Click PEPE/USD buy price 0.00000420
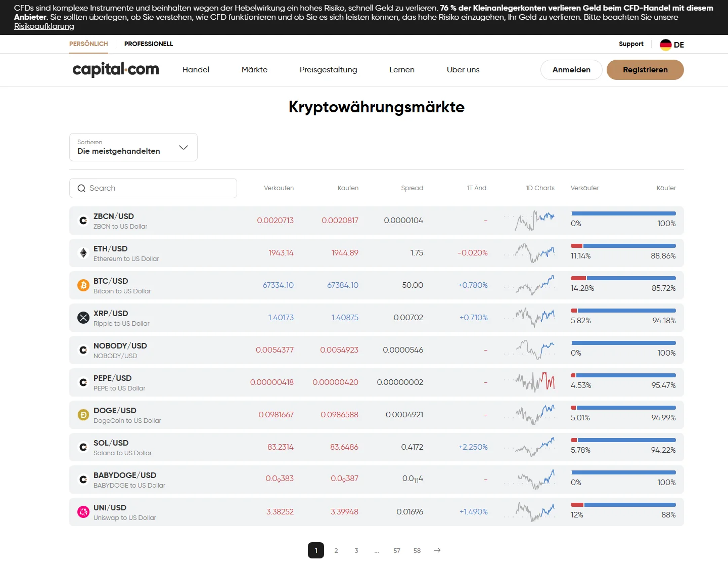Image resolution: width=728 pixels, height=566 pixels. click(x=335, y=382)
